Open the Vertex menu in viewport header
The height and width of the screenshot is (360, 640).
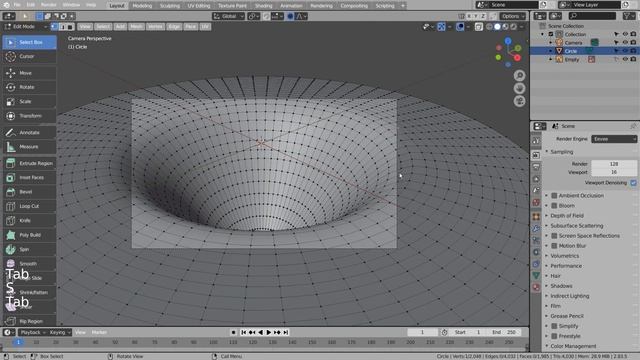[x=155, y=27]
